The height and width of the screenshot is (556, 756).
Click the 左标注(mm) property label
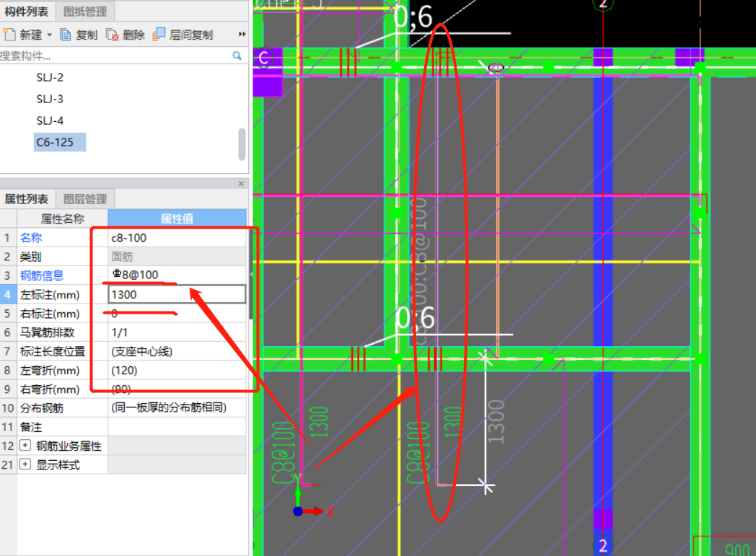(50, 294)
